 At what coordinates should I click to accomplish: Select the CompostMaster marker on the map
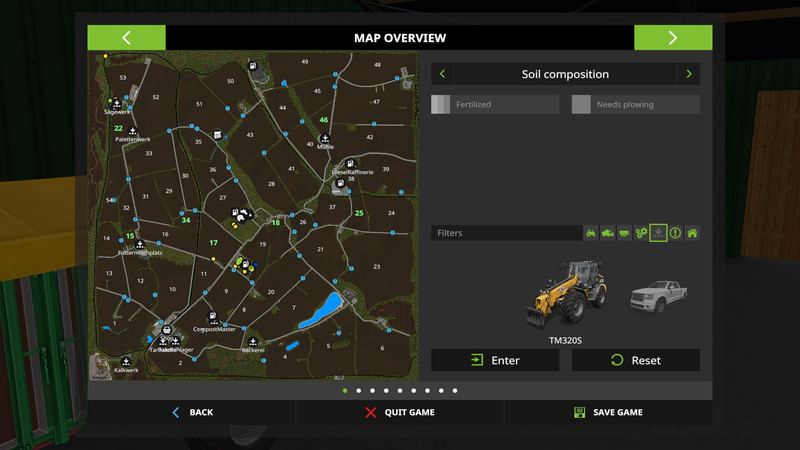pos(213,320)
